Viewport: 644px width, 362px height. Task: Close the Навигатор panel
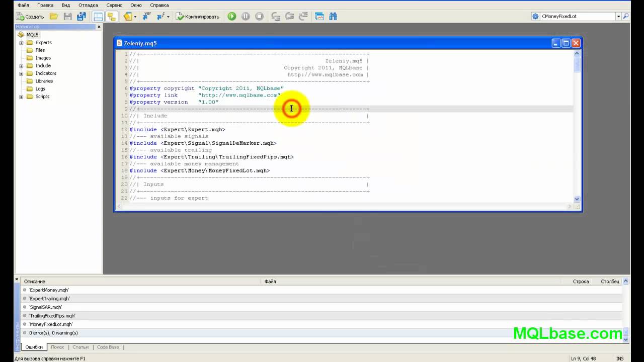(99, 27)
